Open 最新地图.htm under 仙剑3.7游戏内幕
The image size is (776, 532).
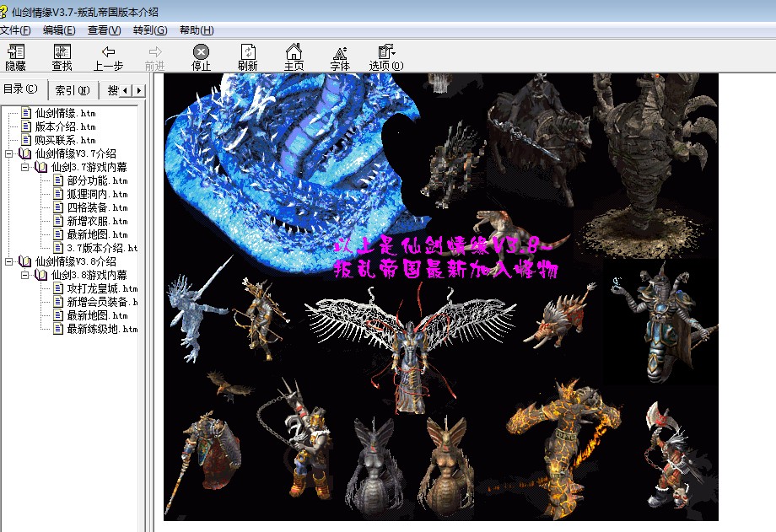[x=97, y=234]
